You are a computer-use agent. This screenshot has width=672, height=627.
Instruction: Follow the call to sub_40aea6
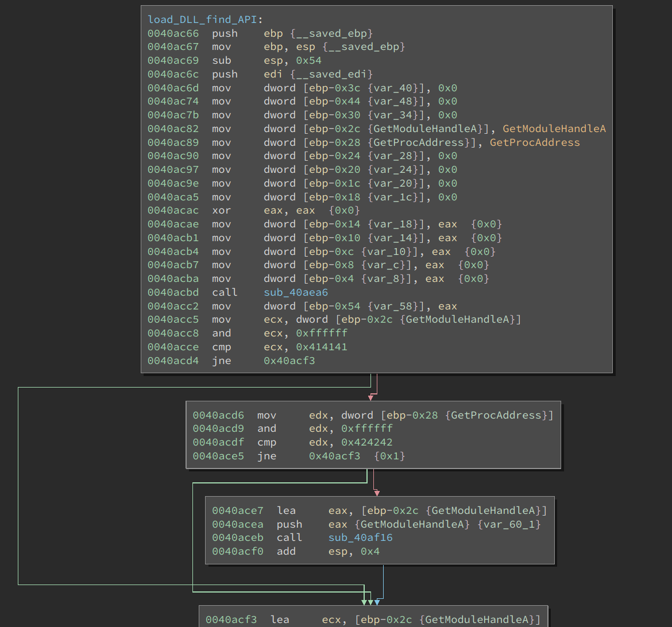295,292
